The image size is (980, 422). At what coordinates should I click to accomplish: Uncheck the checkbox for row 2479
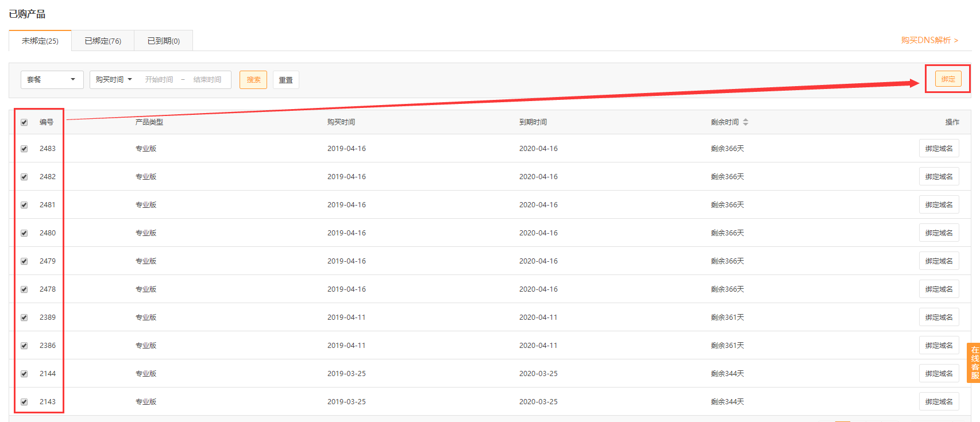coord(24,261)
